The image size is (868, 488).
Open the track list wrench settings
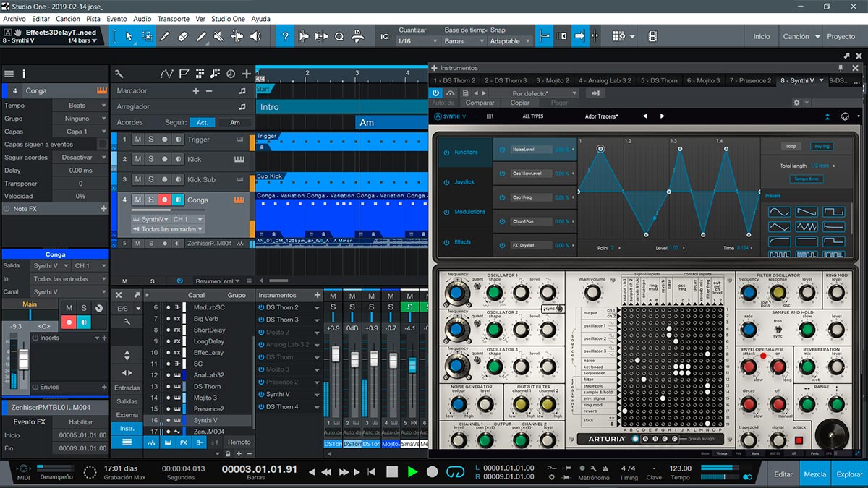click(x=119, y=73)
